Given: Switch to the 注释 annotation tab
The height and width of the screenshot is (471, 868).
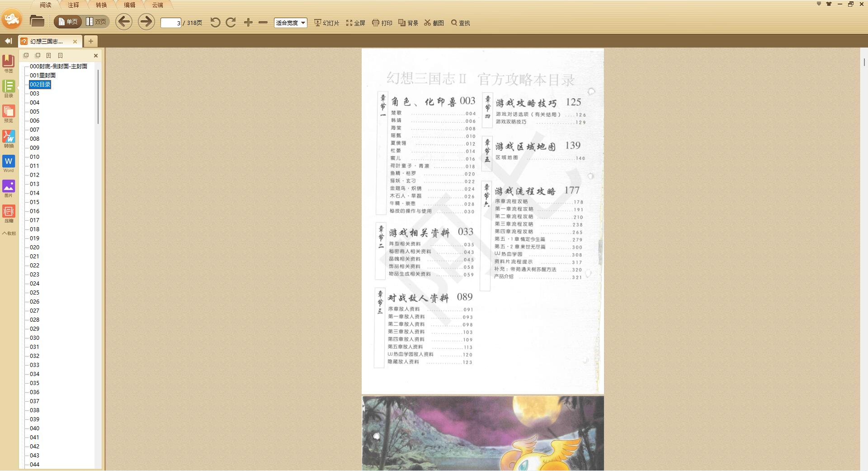Looking at the screenshot, I should [74, 5].
